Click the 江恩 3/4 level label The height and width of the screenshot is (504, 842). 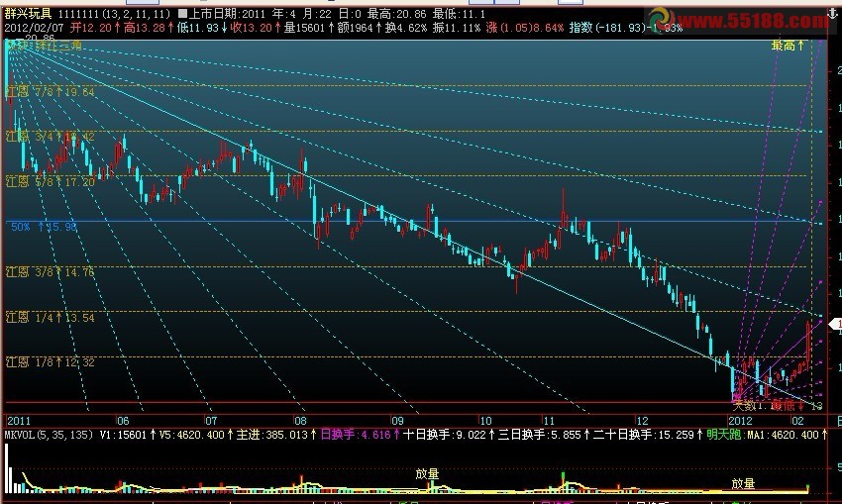click(x=51, y=137)
